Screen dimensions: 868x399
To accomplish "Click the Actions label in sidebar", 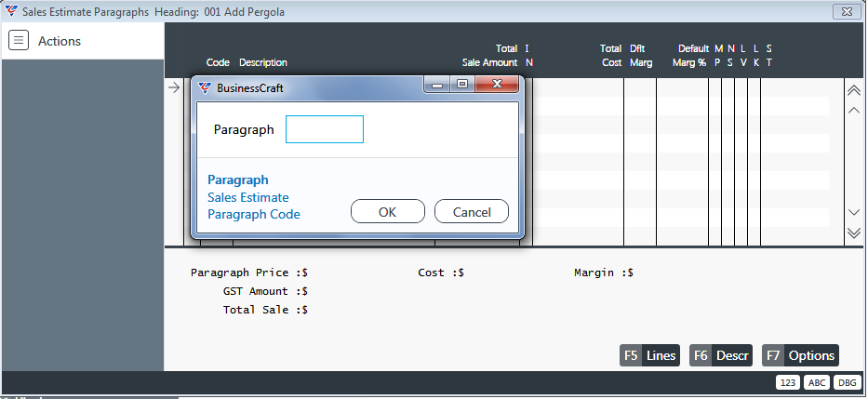I will (60, 41).
